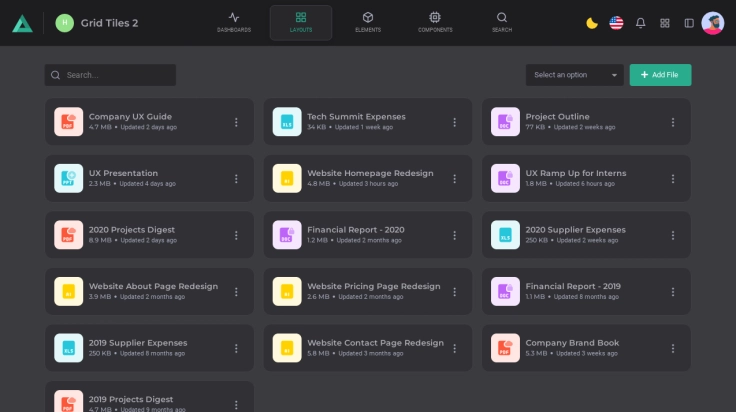Toggle dark mode with the moon icon
736x412 pixels.
(x=592, y=23)
